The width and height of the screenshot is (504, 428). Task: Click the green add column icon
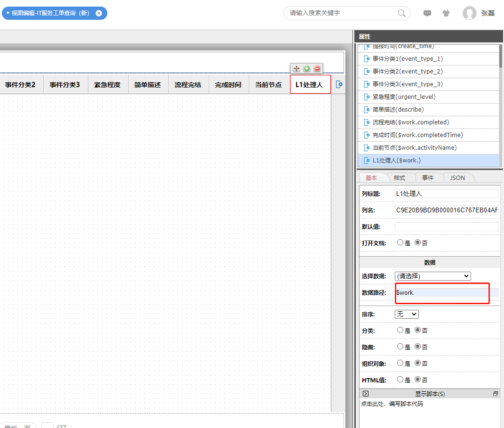[307, 68]
